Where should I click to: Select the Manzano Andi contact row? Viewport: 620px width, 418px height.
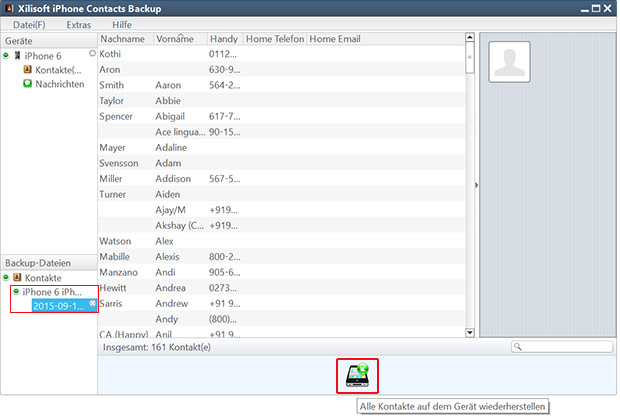point(281,272)
